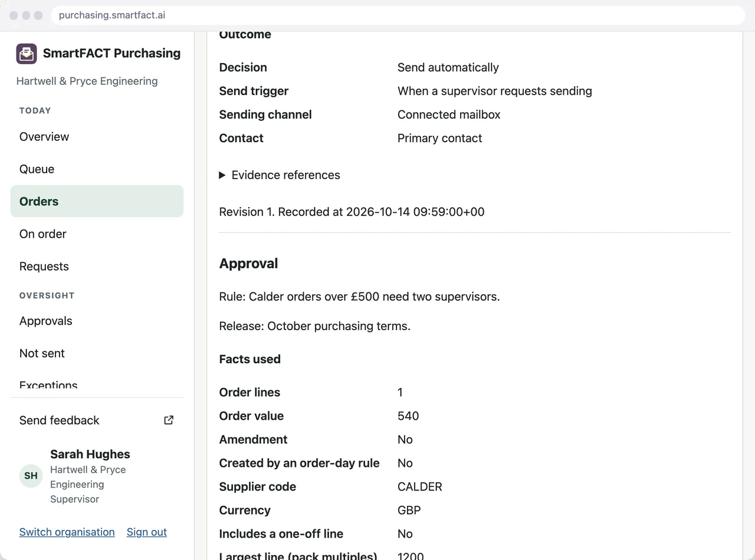Click the Amendment row's No value

point(405,440)
